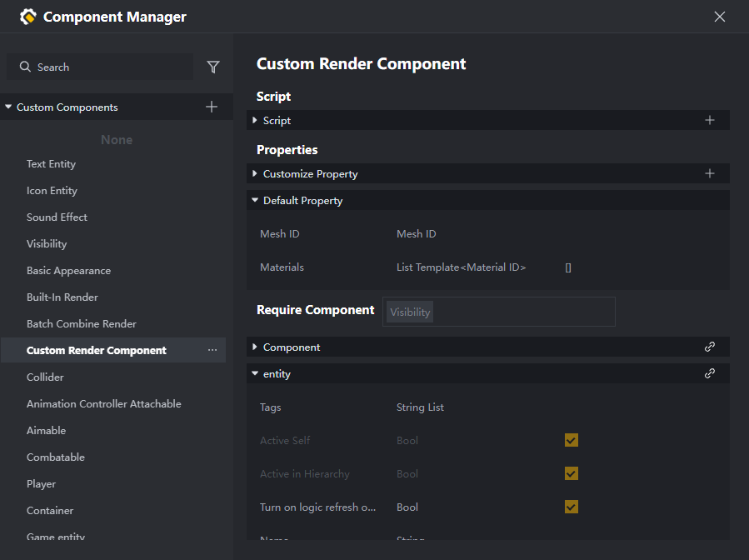Screen dimensions: 749x560
Task: Disable Turn on logic refresh checkbox
Action: [x=572, y=507]
